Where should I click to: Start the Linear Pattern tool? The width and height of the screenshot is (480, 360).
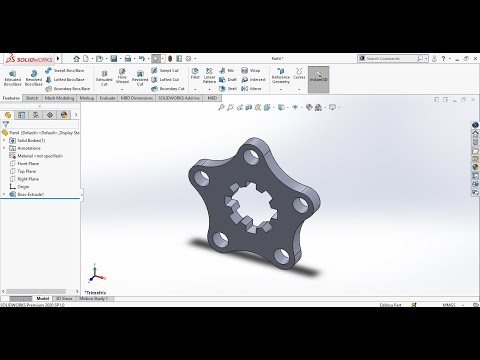click(x=209, y=76)
